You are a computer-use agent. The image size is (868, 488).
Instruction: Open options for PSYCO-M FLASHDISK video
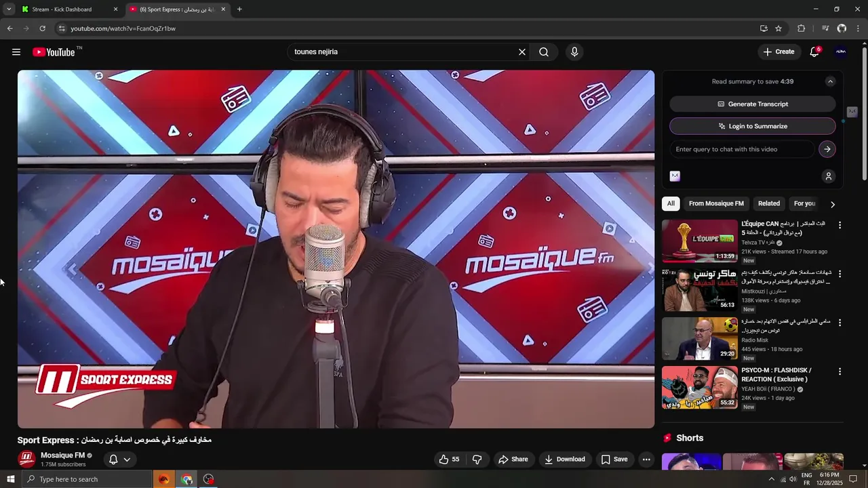coord(840,371)
